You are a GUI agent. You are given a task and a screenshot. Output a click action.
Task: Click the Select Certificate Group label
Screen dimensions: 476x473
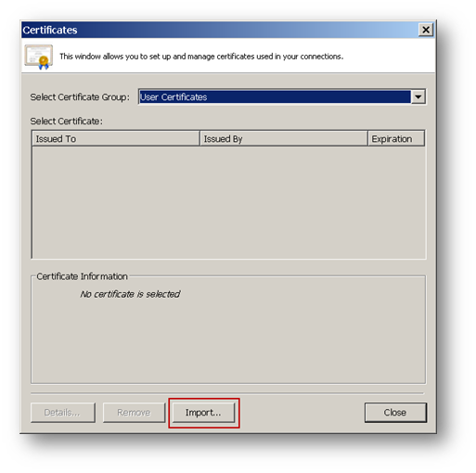pos(80,97)
